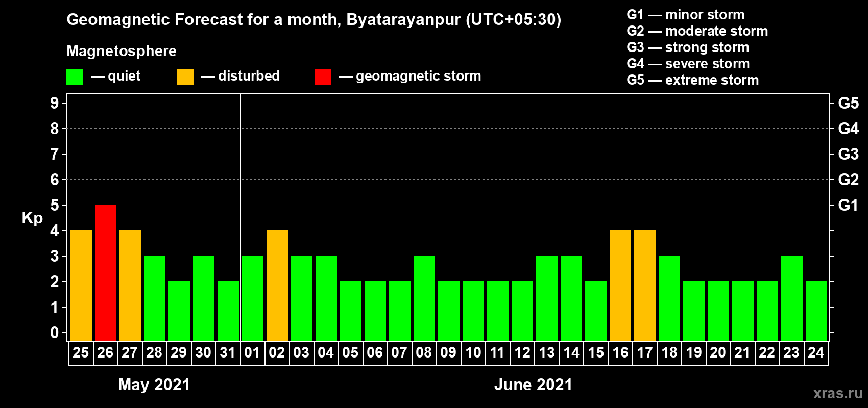The width and height of the screenshot is (868, 408).
Task: Click the G3 right axis label
Action: pos(848,154)
